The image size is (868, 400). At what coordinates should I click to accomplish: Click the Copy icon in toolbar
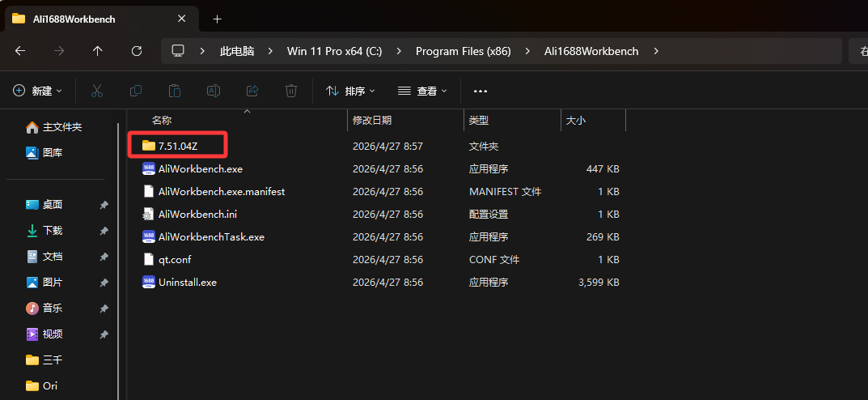tap(136, 91)
